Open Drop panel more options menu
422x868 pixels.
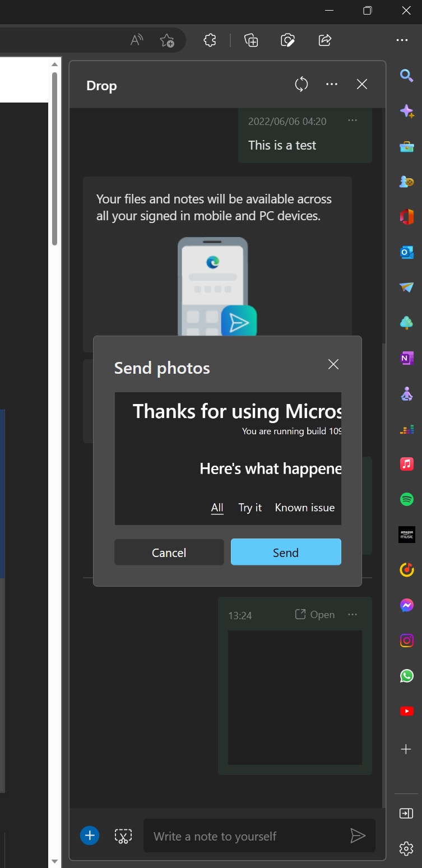click(x=332, y=85)
